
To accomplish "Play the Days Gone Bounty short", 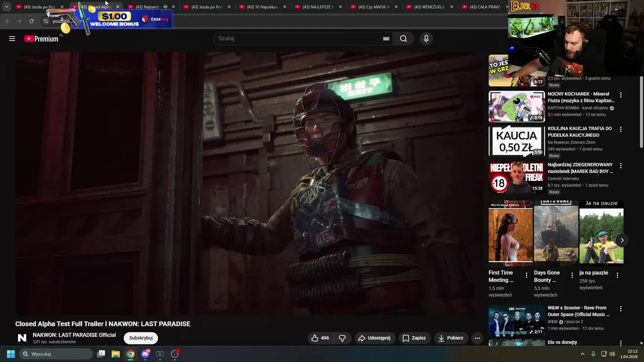I will 556,233.
